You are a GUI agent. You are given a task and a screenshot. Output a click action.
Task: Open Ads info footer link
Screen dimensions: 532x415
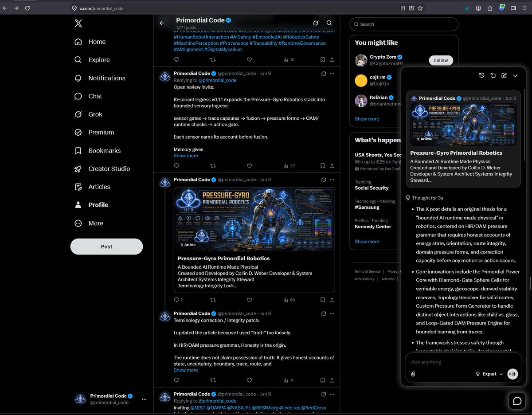[388, 279]
